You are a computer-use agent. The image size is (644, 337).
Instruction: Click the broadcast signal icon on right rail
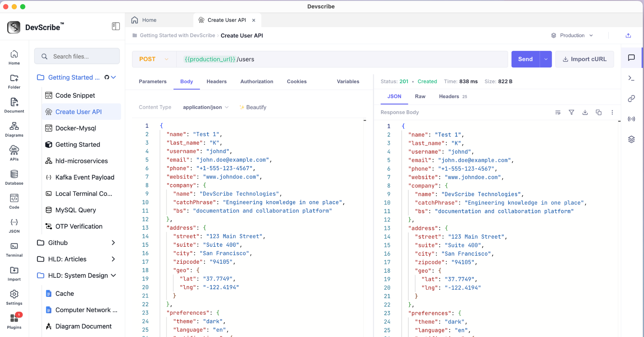click(631, 119)
